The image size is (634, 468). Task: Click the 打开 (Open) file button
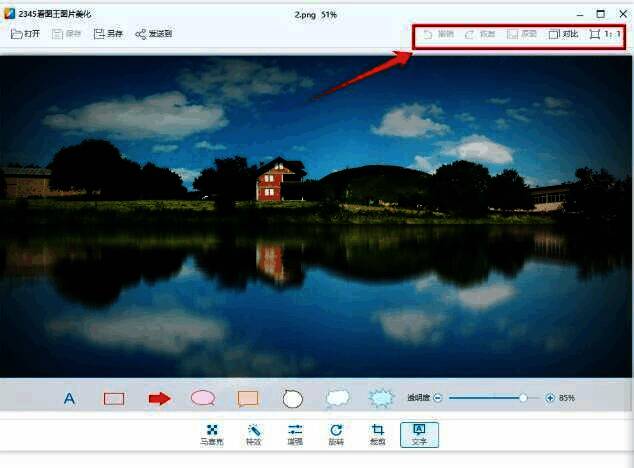26,34
